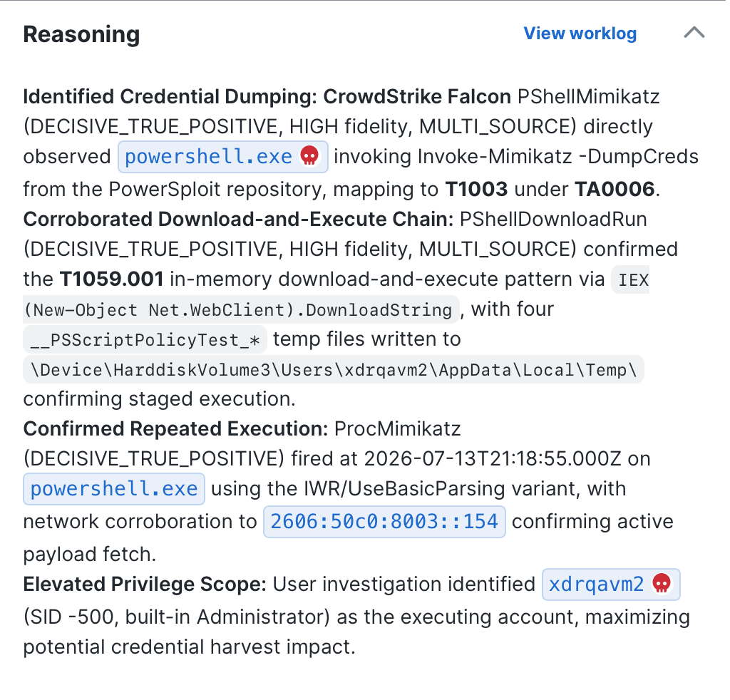Click the HarddiskVolume3 Temp path code
Viewport: 730px width, 700px height.
(x=334, y=369)
